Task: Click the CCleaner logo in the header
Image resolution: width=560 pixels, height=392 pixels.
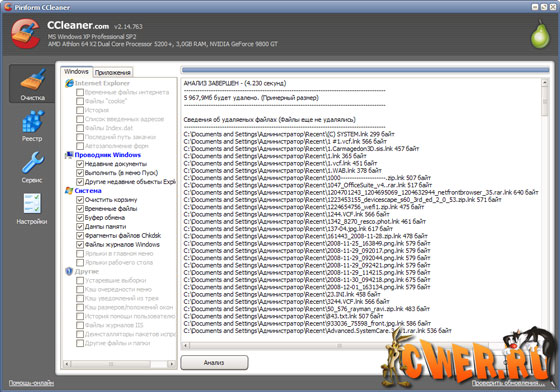Action: pyautogui.click(x=25, y=34)
